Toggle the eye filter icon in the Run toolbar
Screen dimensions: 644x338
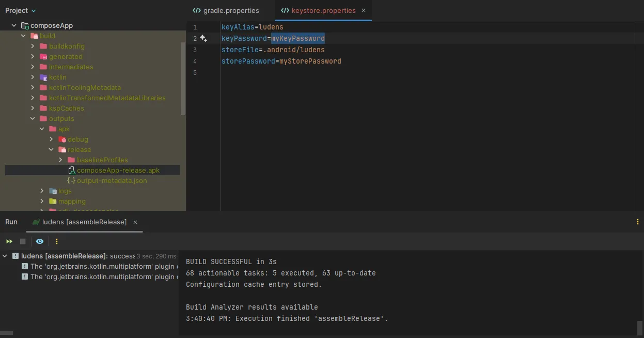pos(39,241)
